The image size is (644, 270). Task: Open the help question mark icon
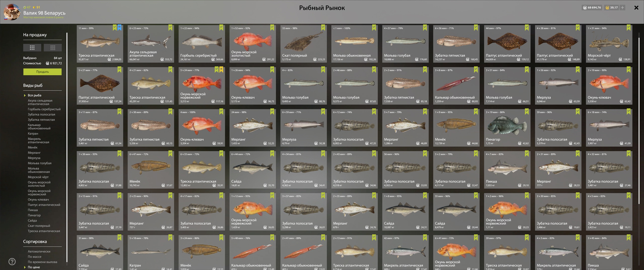pos(12,262)
